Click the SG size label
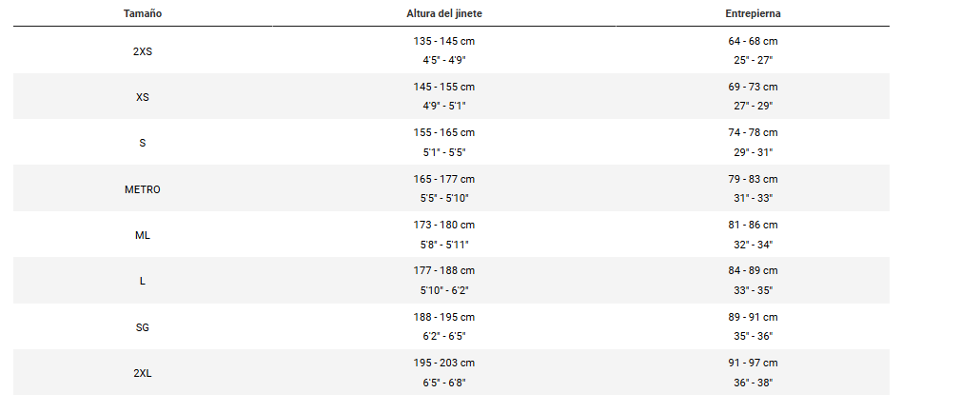Screen dimensions: 980x413 143,327
